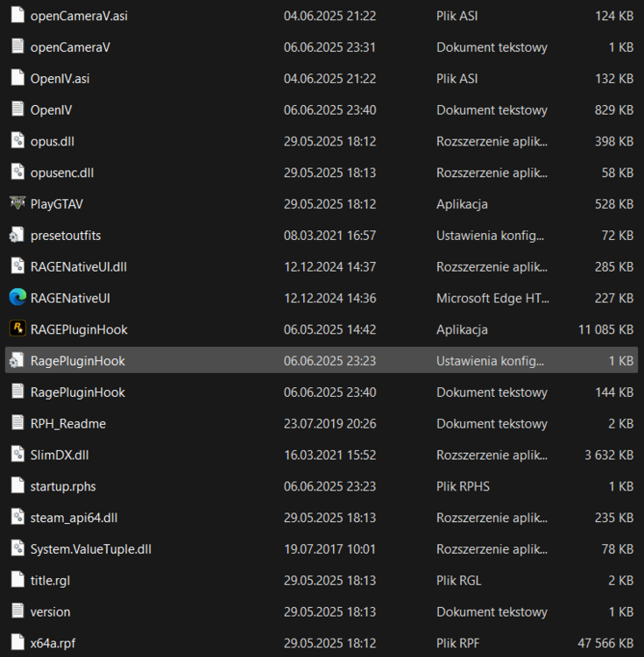644x657 pixels.
Task: Click the version document icon
Action: tap(18, 611)
